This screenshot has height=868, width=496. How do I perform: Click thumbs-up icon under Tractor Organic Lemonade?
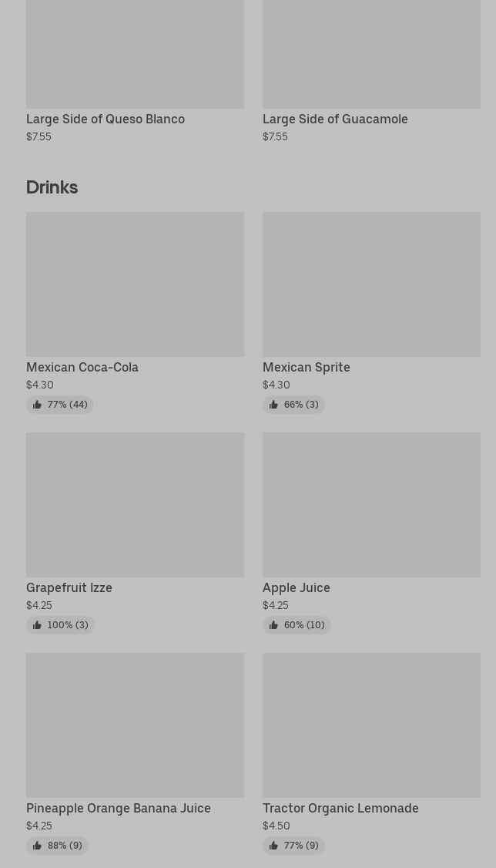(273, 846)
